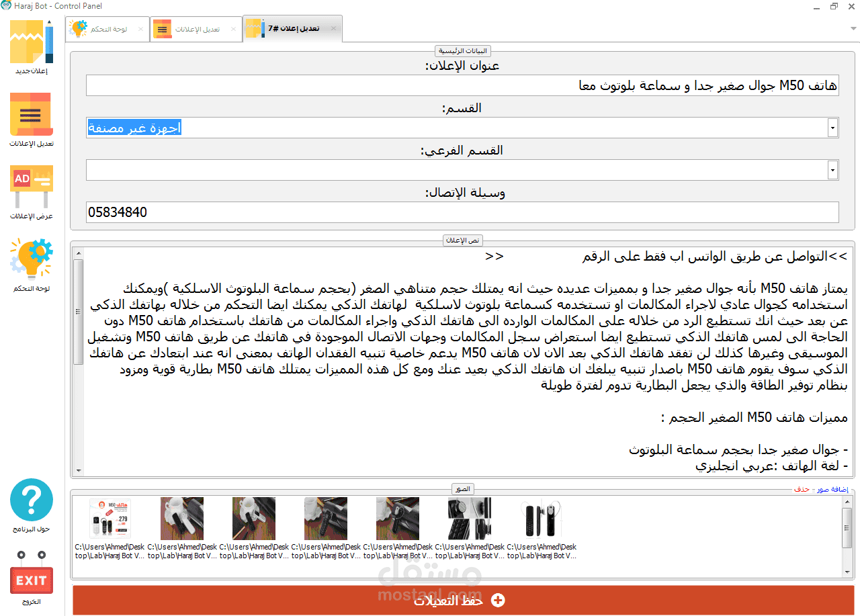This screenshot has width=860, height=616.
Task: Open the tab list dropdown arrow at top right
Action: 853,29
